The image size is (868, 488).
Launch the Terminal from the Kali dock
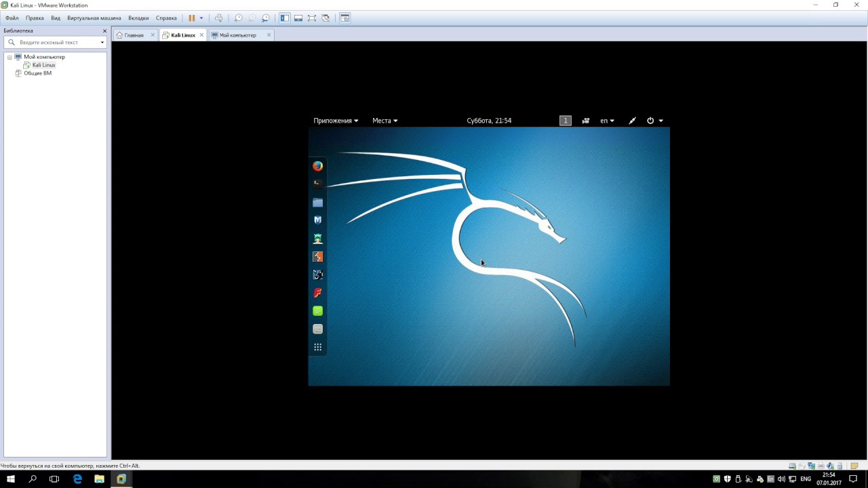click(x=317, y=183)
